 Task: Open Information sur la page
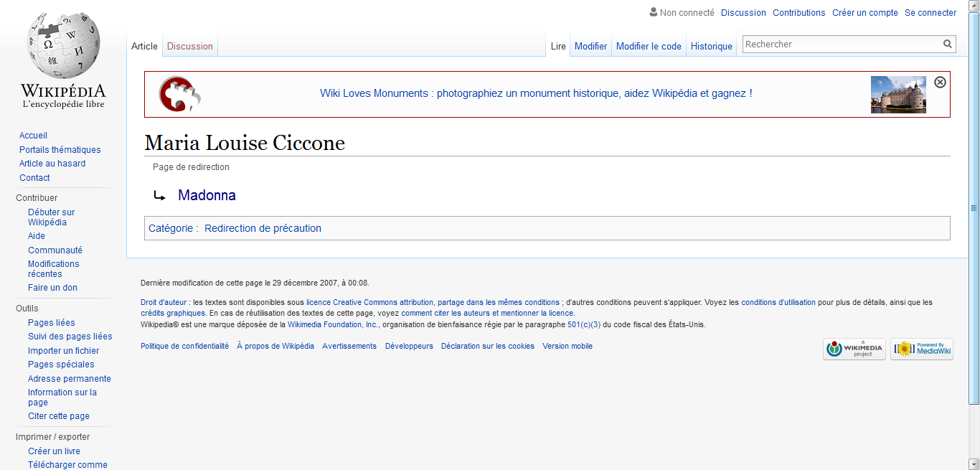62,398
